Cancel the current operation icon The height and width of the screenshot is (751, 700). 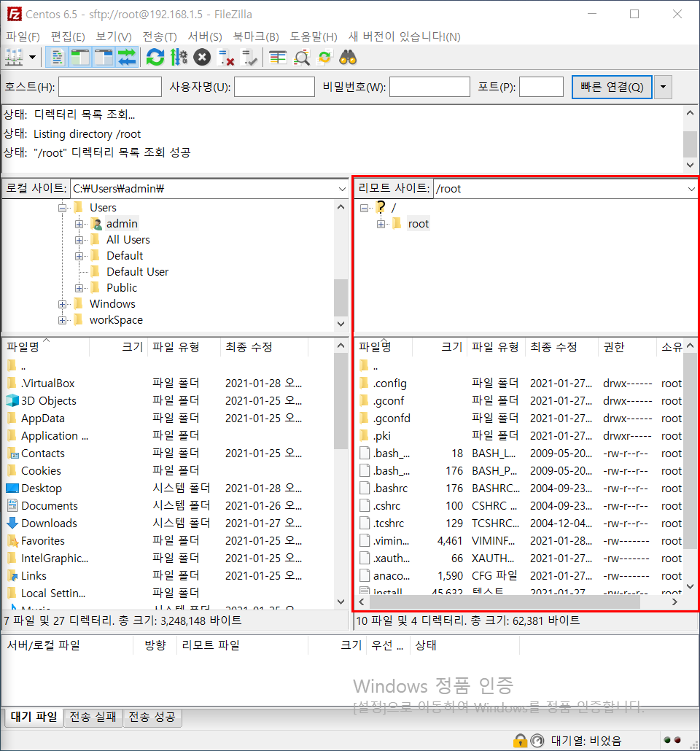click(x=202, y=58)
